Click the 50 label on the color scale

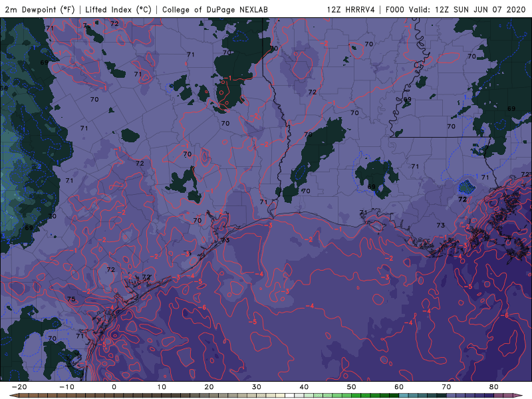pos(352,387)
